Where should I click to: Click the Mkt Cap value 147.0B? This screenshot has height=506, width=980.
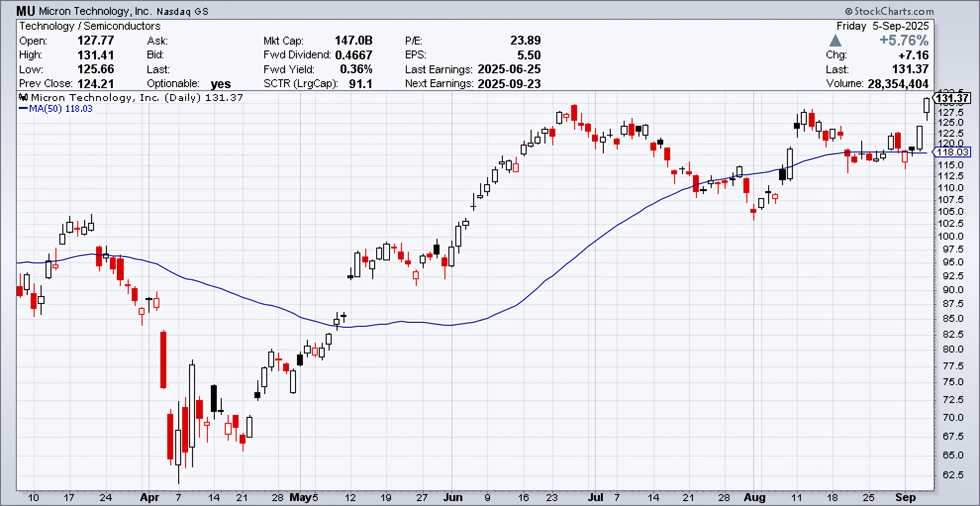pyautogui.click(x=353, y=41)
